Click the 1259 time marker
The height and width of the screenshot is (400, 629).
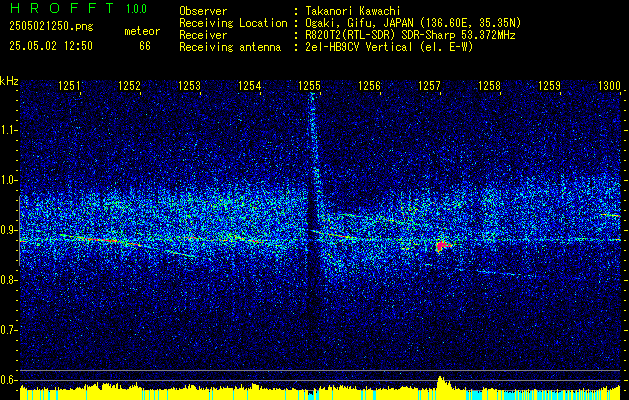click(x=550, y=85)
